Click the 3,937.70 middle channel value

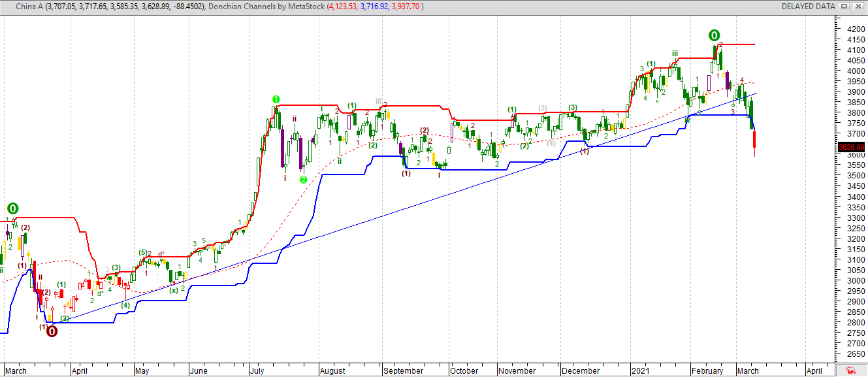406,6
